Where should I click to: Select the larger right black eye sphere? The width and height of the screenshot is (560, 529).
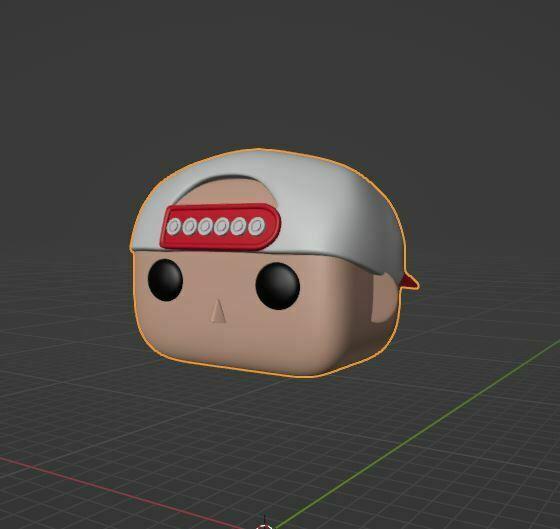tap(278, 286)
